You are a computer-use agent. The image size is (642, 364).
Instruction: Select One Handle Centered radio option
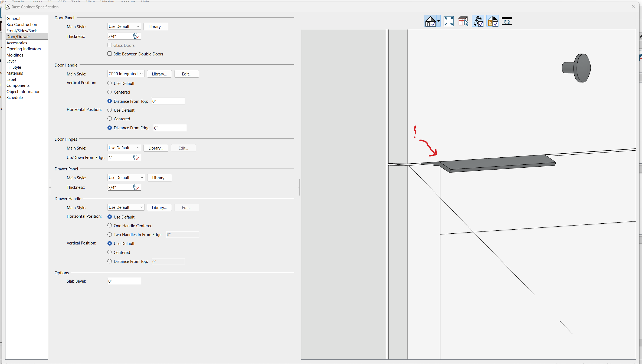tap(110, 226)
